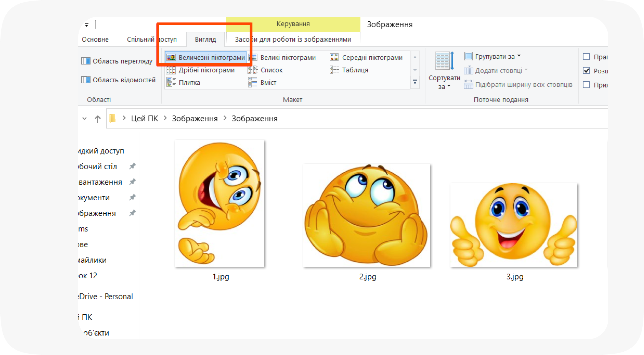Navigate to first Зображення breadcrumb segment

point(195,119)
